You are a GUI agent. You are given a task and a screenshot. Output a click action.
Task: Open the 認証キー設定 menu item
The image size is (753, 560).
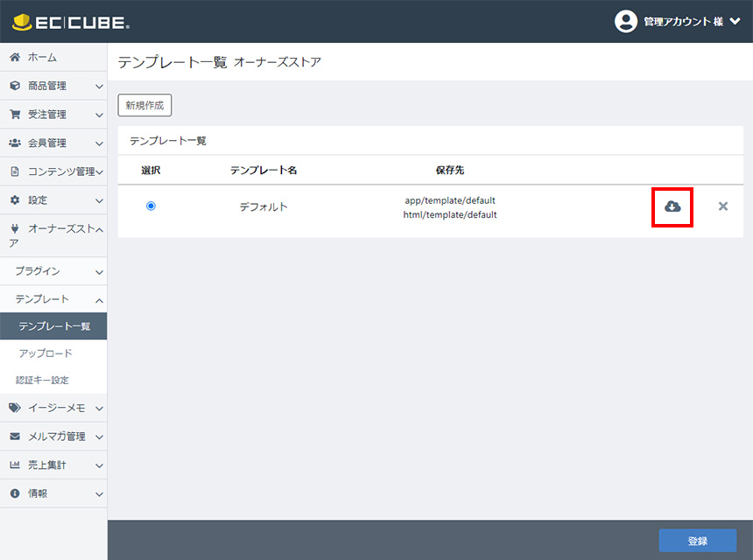[x=42, y=381]
